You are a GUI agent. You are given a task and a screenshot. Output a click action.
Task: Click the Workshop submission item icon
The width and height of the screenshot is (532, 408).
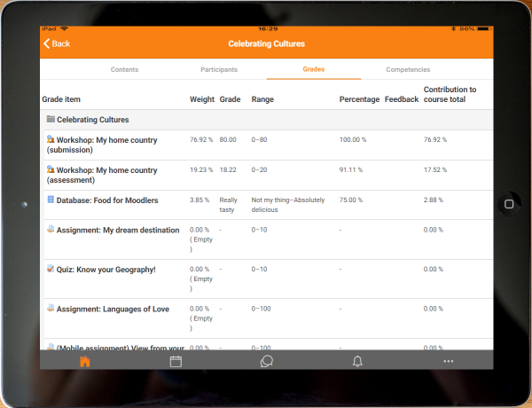point(51,139)
